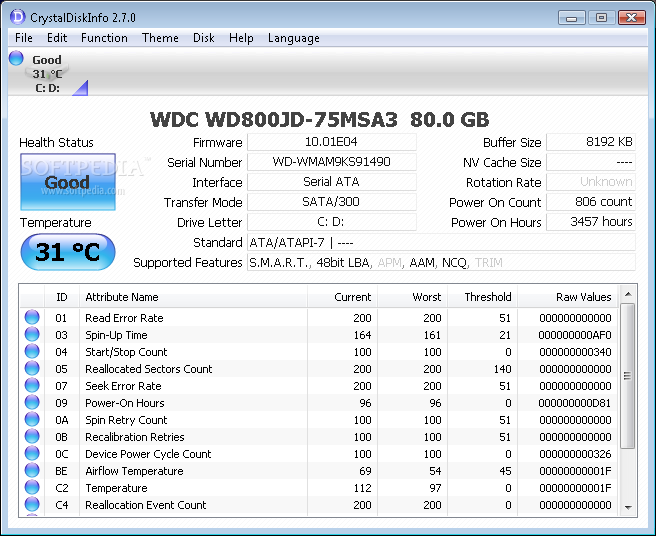Click the Attribute Name column header
This screenshot has height=536, width=656.
click(x=193, y=297)
